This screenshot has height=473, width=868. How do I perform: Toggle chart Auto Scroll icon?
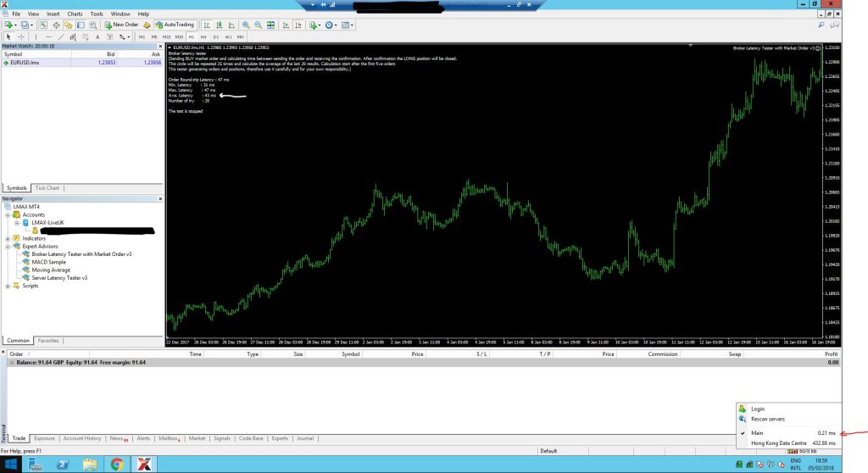click(x=286, y=25)
